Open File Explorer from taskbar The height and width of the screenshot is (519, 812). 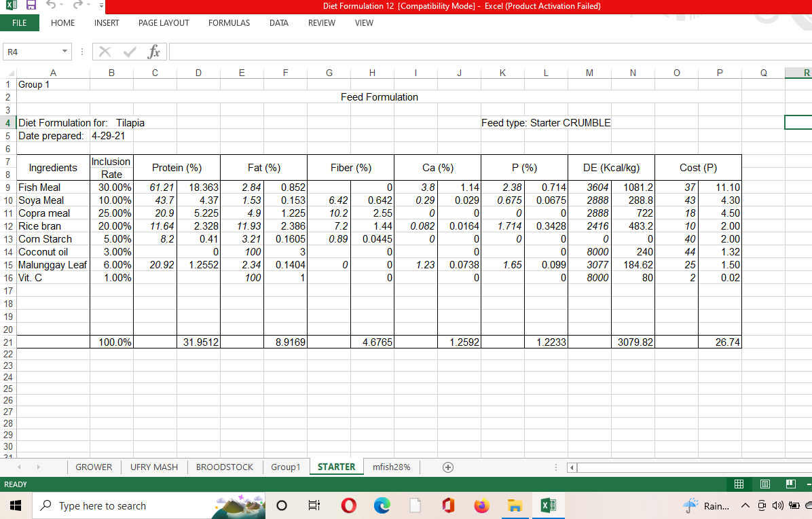(515, 505)
